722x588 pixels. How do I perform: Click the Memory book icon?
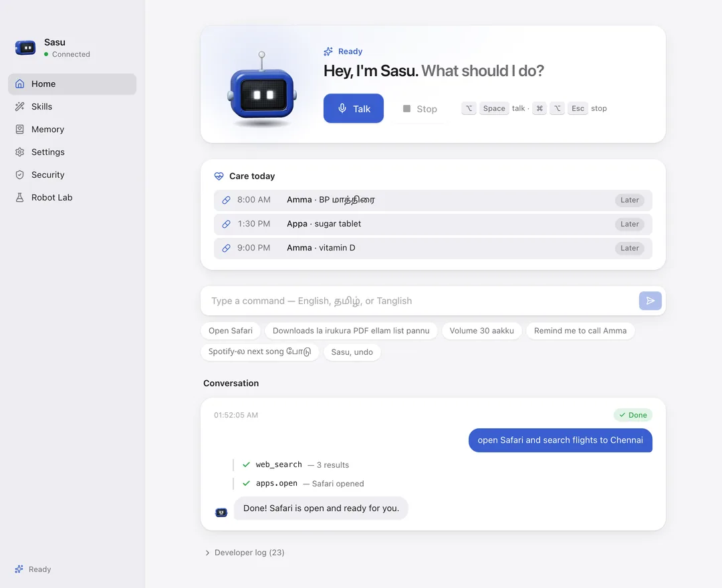pyautogui.click(x=20, y=129)
